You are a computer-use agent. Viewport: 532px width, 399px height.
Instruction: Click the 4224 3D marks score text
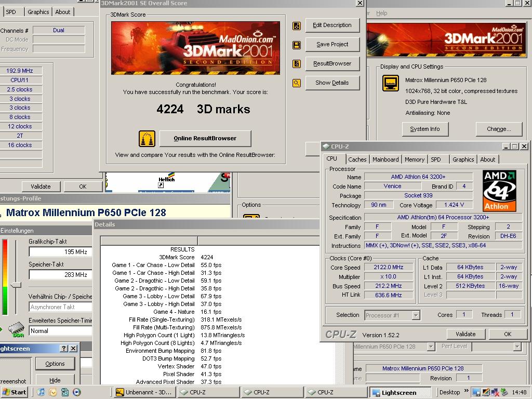tap(203, 109)
